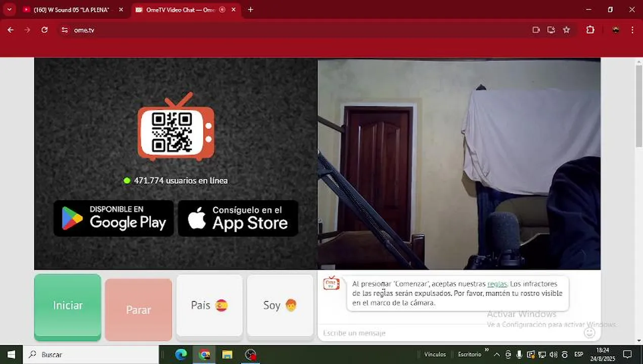Click the local webcam video preview
The image size is (643, 364).
(459, 164)
